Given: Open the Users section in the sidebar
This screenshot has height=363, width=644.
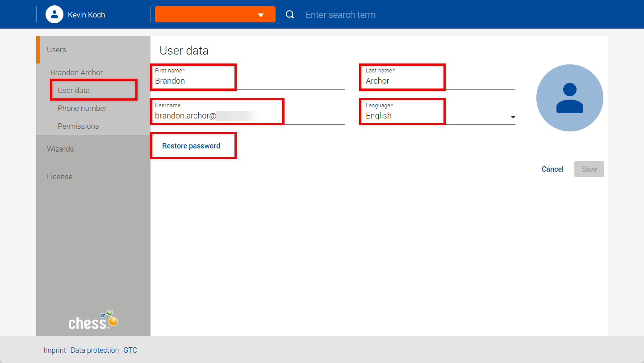Looking at the screenshot, I should (x=57, y=50).
